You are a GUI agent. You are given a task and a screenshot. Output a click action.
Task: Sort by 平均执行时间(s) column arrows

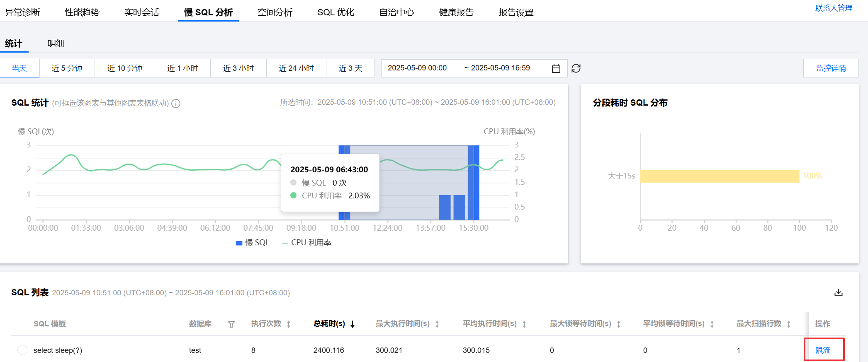click(x=524, y=324)
